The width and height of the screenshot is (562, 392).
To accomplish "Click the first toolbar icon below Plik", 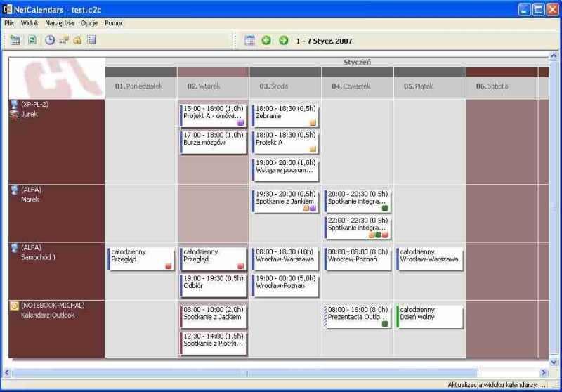I will pos(16,40).
